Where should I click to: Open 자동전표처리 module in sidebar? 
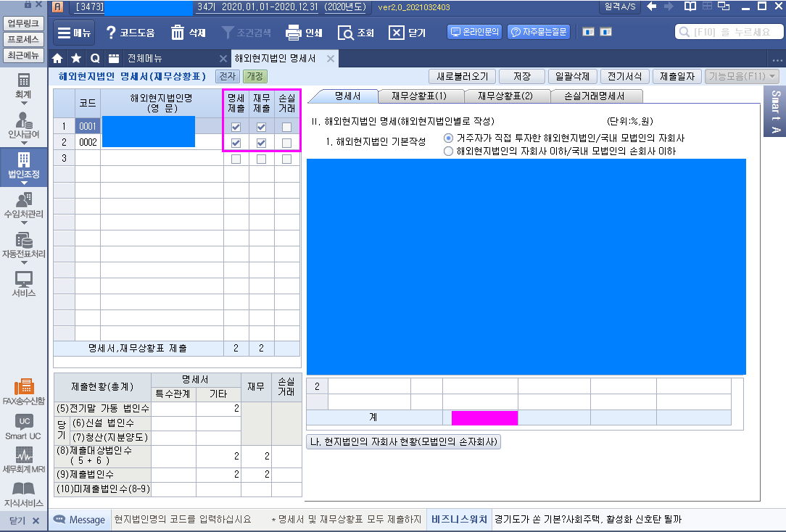point(23,245)
